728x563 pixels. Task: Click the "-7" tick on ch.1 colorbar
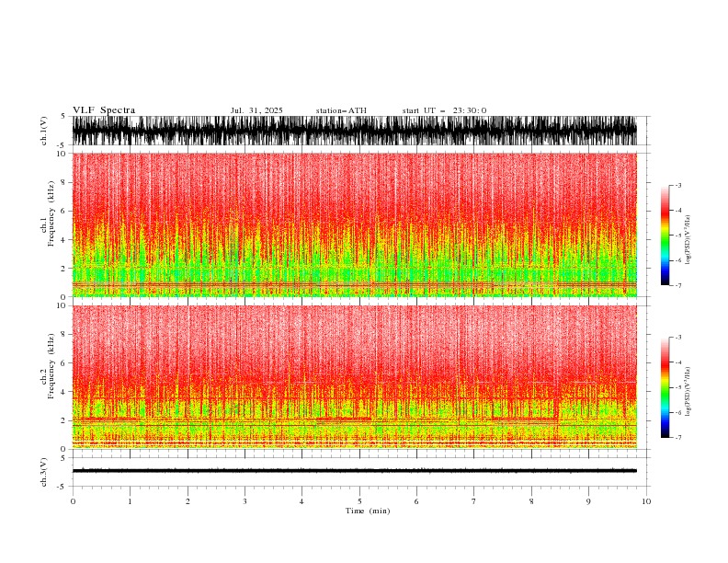(x=678, y=285)
